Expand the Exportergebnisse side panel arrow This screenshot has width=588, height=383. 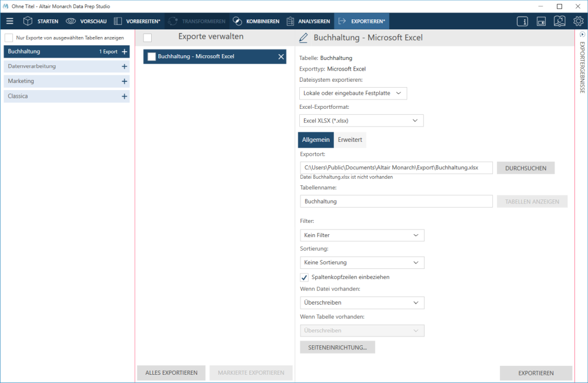tap(582, 34)
